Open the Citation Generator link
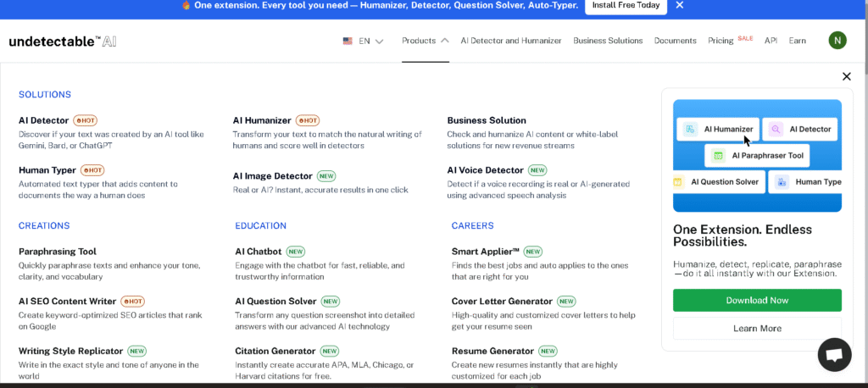The image size is (868, 388). (x=275, y=351)
